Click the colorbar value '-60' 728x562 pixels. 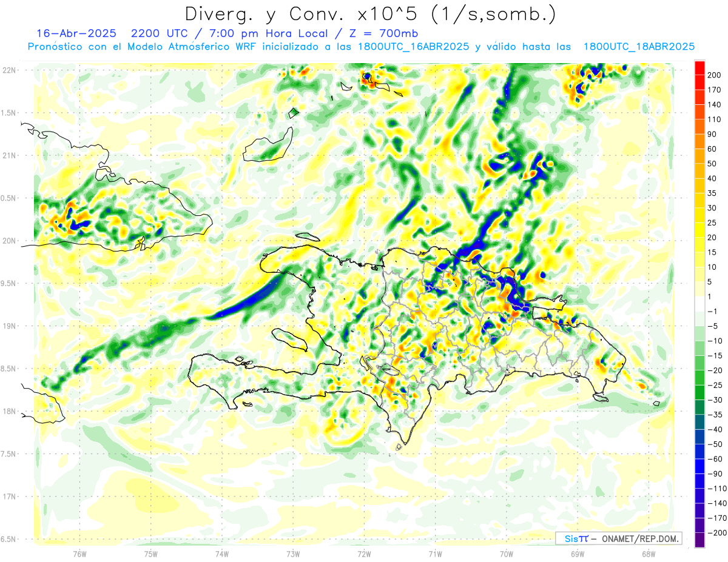click(x=715, y=459)
